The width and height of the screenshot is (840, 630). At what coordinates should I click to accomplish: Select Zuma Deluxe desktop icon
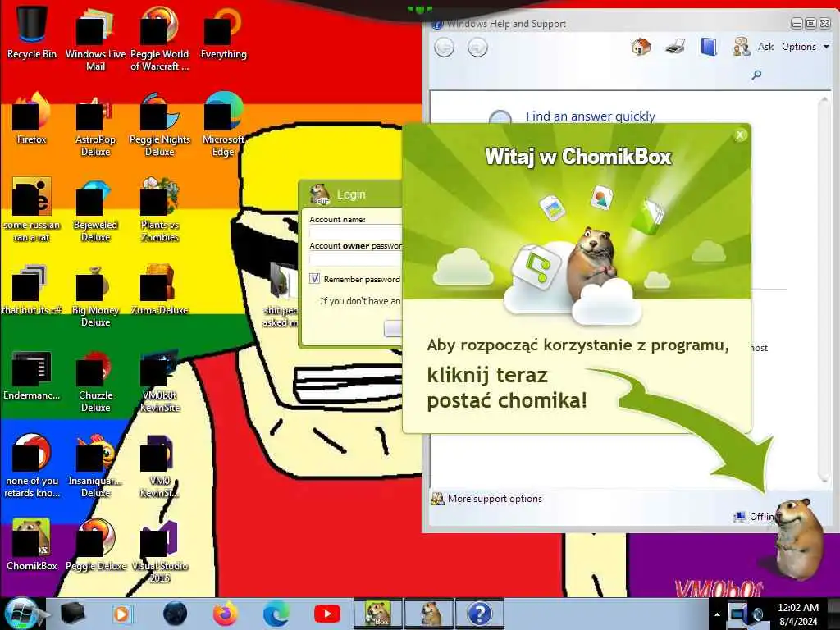point(160,288)
